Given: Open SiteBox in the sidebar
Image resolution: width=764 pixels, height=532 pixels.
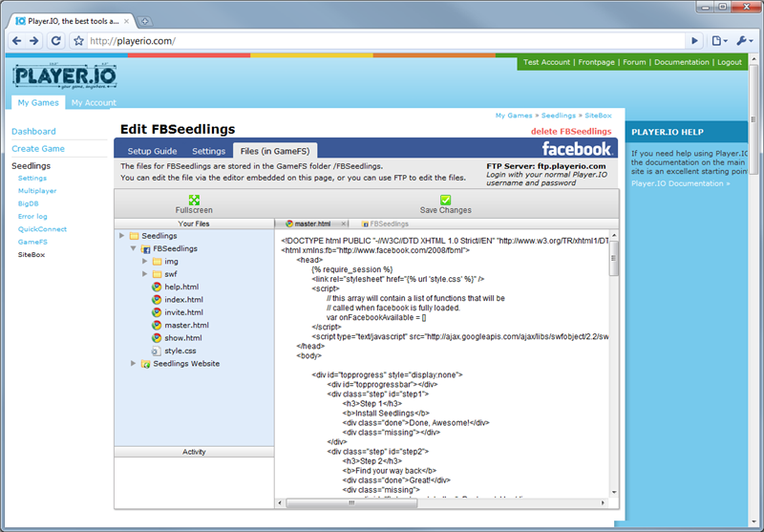Looking at the screenshot, I should 32,254.
